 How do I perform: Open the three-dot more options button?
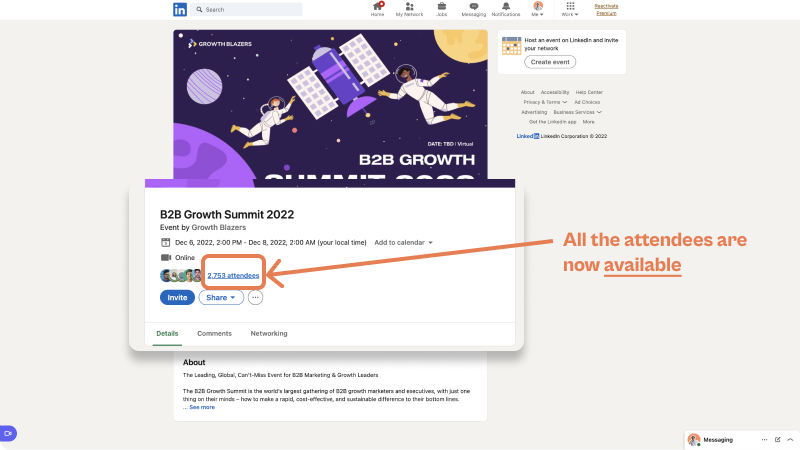tap(255, 297)
